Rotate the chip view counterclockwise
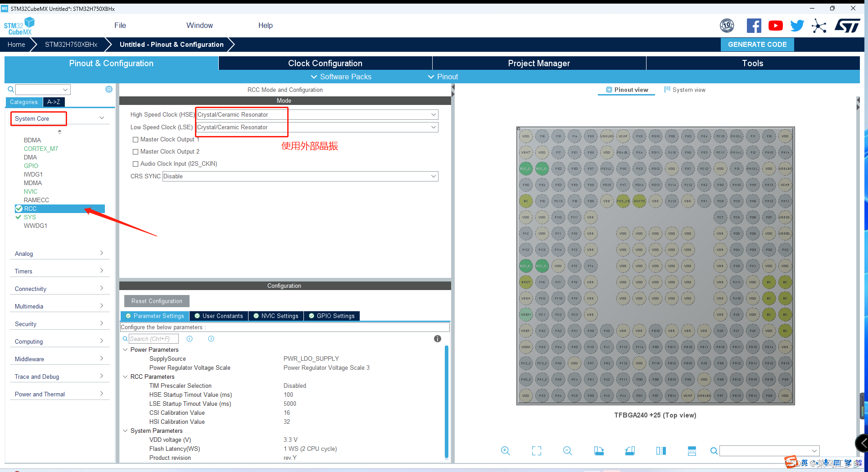The height and width of the screenshot is (472, 868). (630, 451)
